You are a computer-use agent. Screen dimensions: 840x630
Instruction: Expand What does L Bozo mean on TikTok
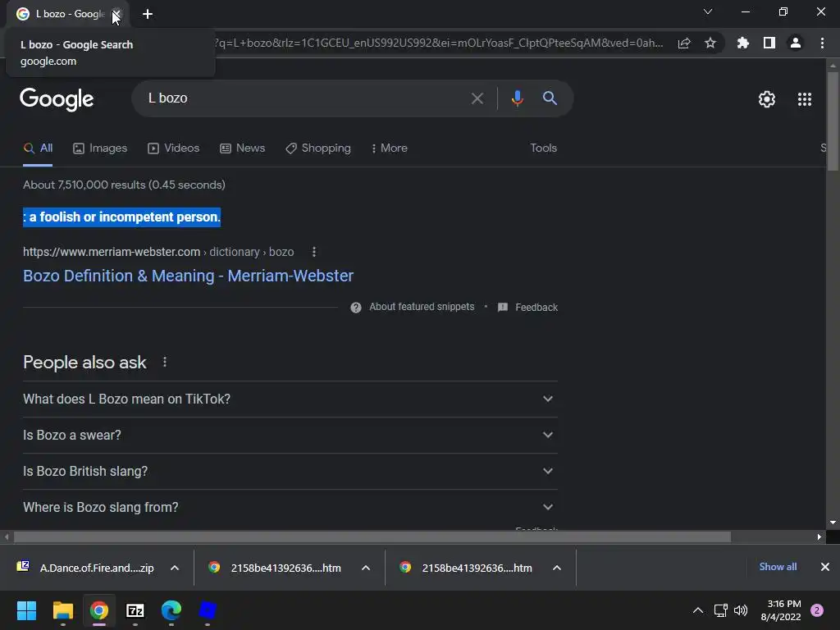(290, 399)
